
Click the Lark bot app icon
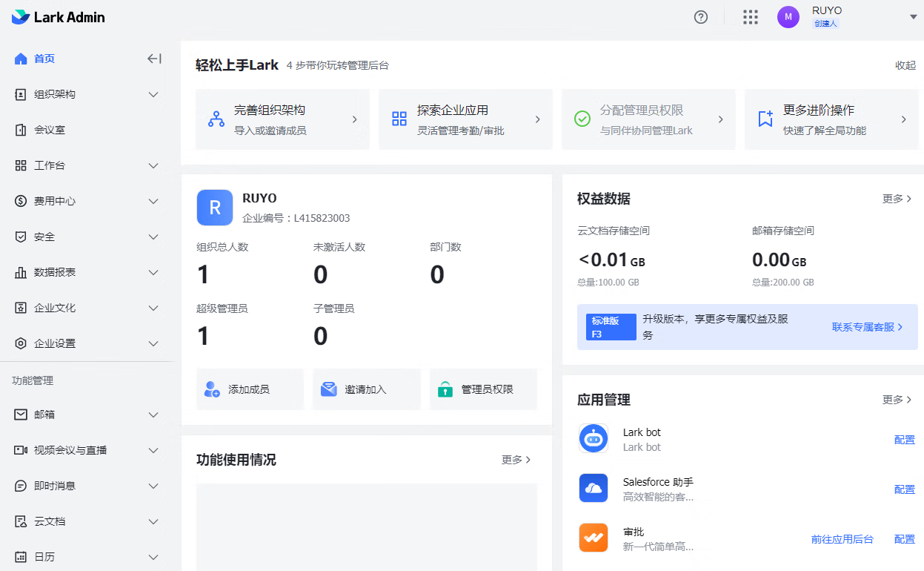click(594, 439)
